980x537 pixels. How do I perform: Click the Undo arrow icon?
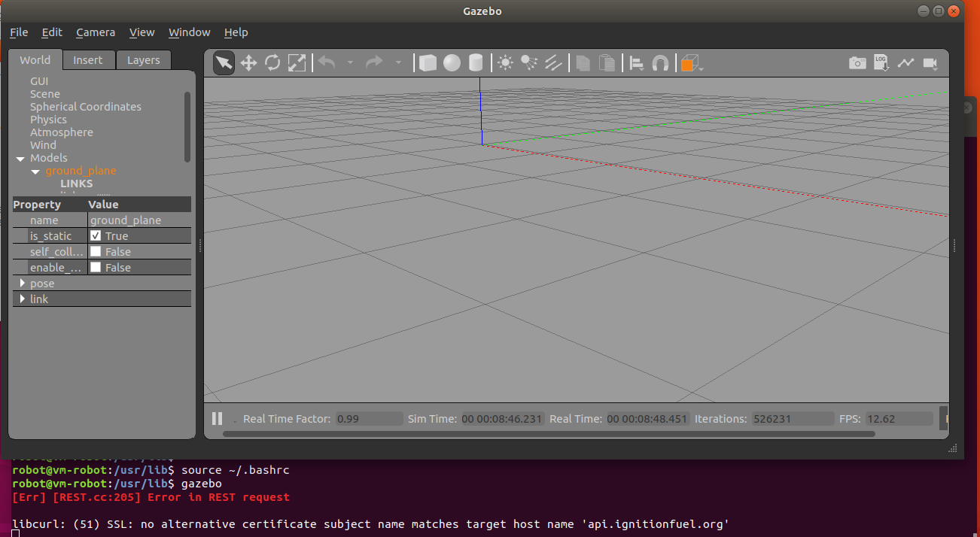click(x=327, y=63)
